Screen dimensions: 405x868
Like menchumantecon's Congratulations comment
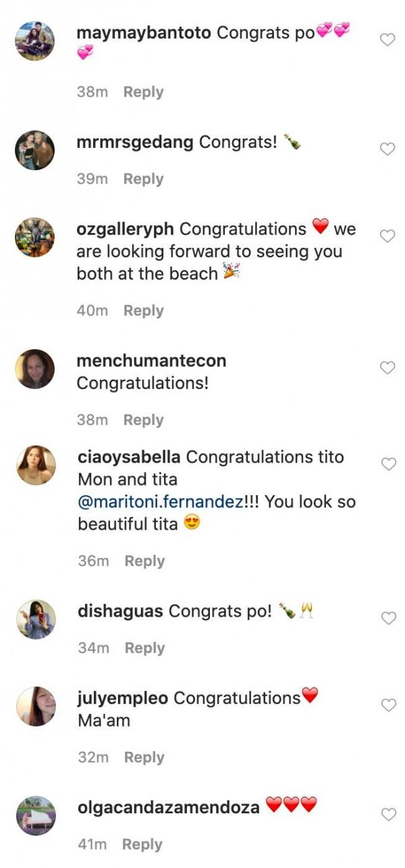(x=387, y=367)
